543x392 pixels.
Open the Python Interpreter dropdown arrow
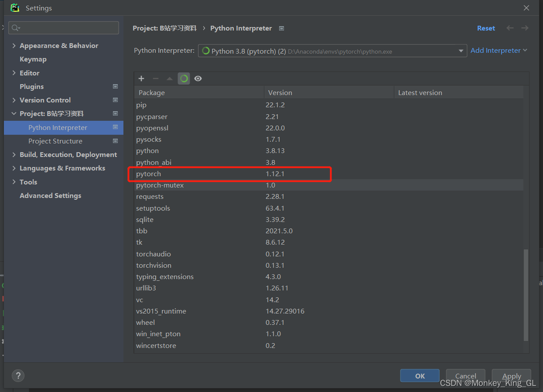pos(461,51)
